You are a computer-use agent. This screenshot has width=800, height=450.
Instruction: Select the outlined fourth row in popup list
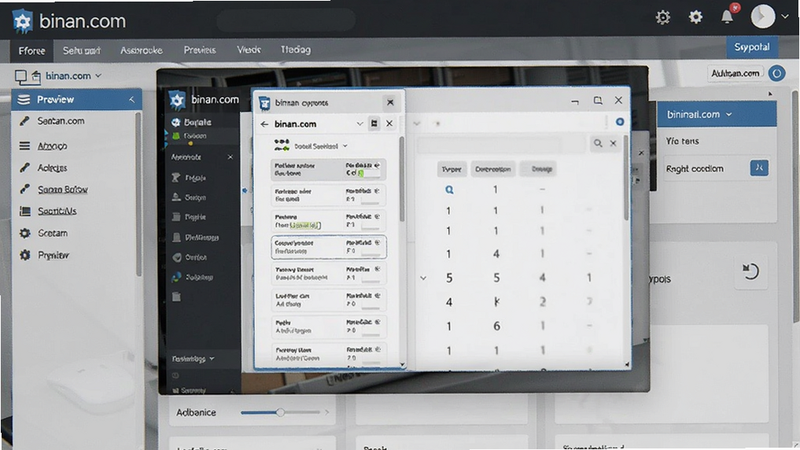pyautogui.click(x=329, y=247)
